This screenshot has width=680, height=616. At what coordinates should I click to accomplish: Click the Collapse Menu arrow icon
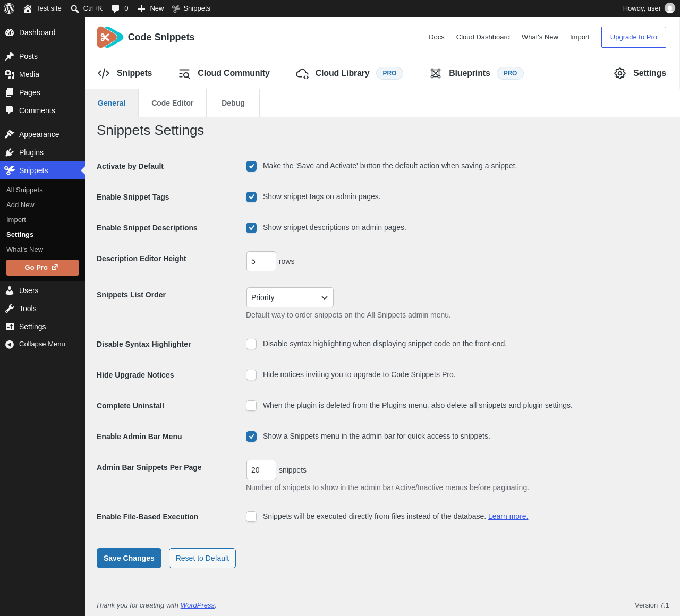click(10, 344)
